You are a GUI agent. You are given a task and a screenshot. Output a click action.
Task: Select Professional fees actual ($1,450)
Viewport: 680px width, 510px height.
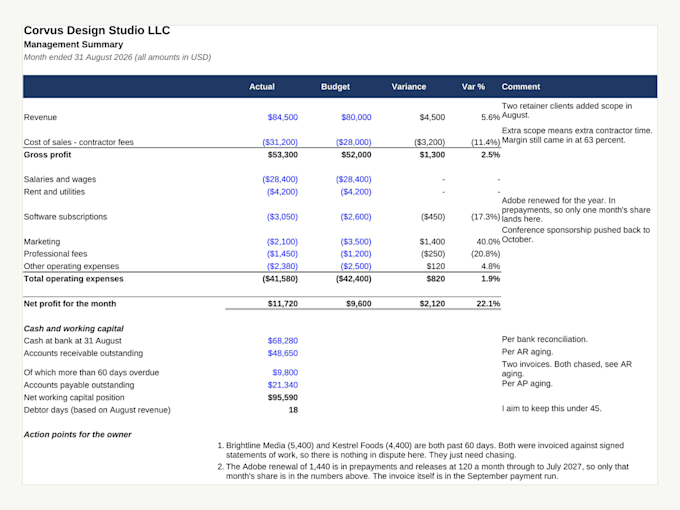[x=282, y=254]
